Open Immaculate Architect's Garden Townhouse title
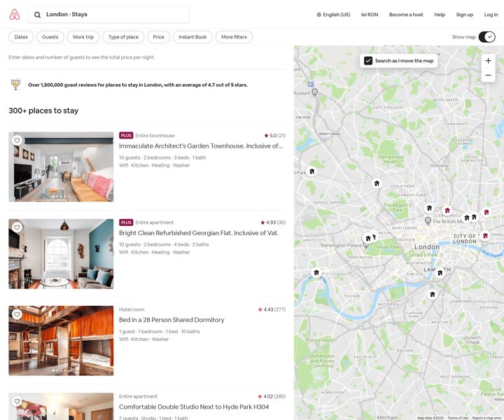The width and height of the screenshot is (504, 420). pos(201,146)
